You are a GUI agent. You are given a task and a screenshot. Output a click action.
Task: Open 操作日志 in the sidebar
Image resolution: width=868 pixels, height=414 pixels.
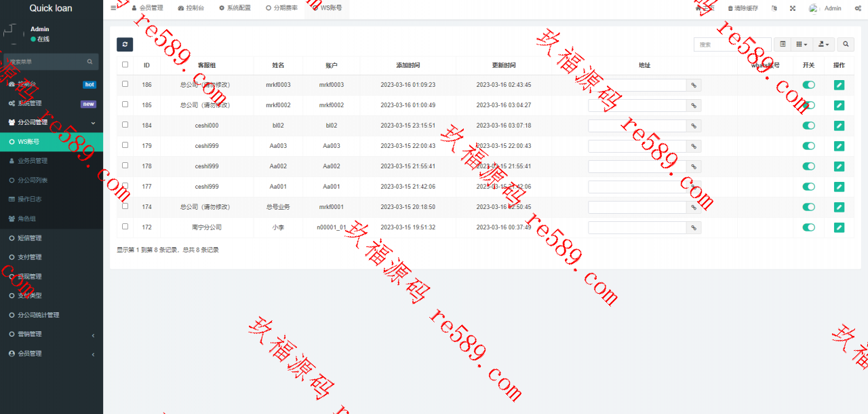pyautogui.click(x=52, y=199)
